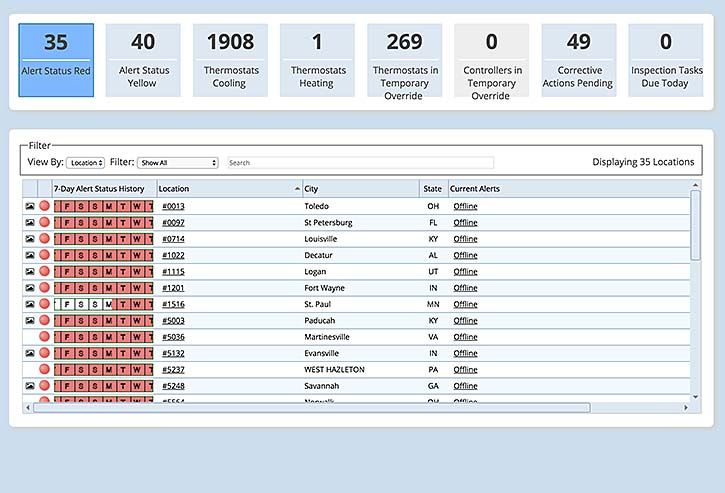The image size is (725, 493).
Task: Click the scroll down arrow of the table
Action: click(x=695, y=397)
